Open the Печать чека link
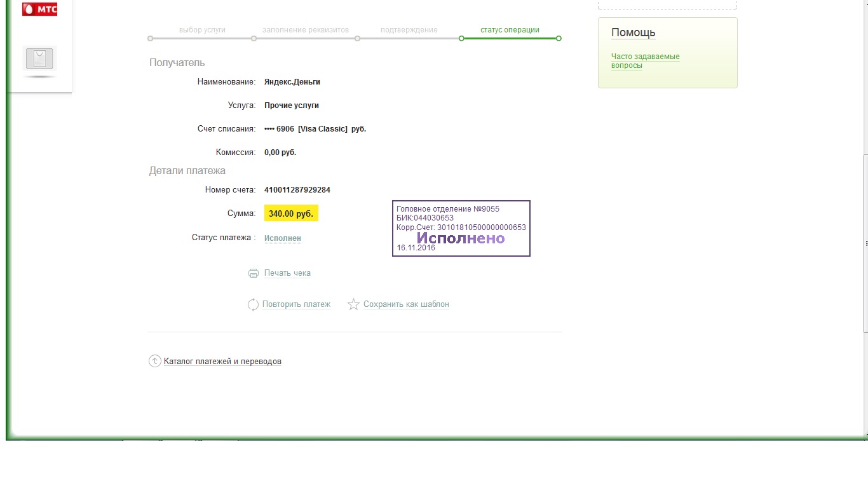The image size is (868, 488). 287,273
